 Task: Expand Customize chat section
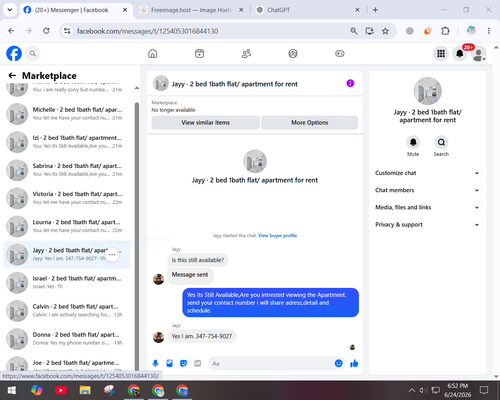(427, 173)
